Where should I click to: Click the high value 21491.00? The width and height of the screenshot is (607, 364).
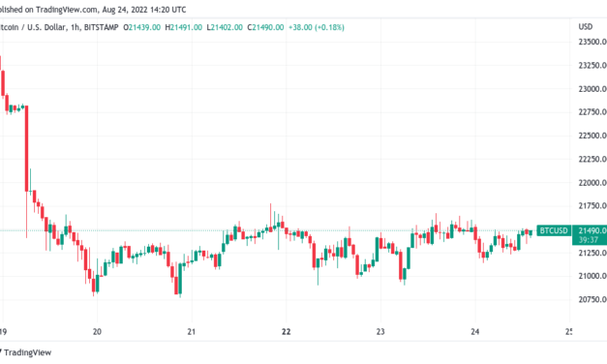click(186, 27)
